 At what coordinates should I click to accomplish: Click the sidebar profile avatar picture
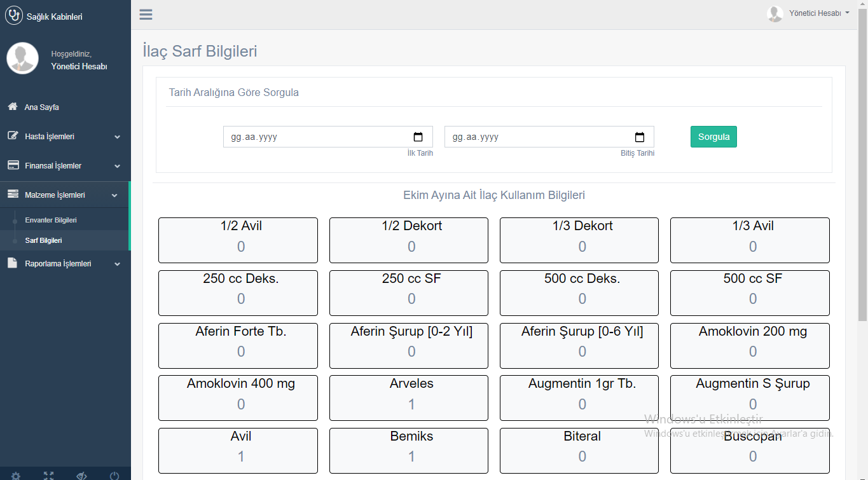22,58
